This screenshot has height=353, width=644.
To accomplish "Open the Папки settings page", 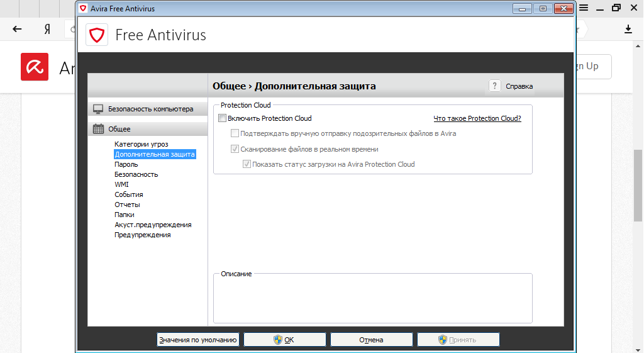I will pyautogui.click(x=125, y=215).
